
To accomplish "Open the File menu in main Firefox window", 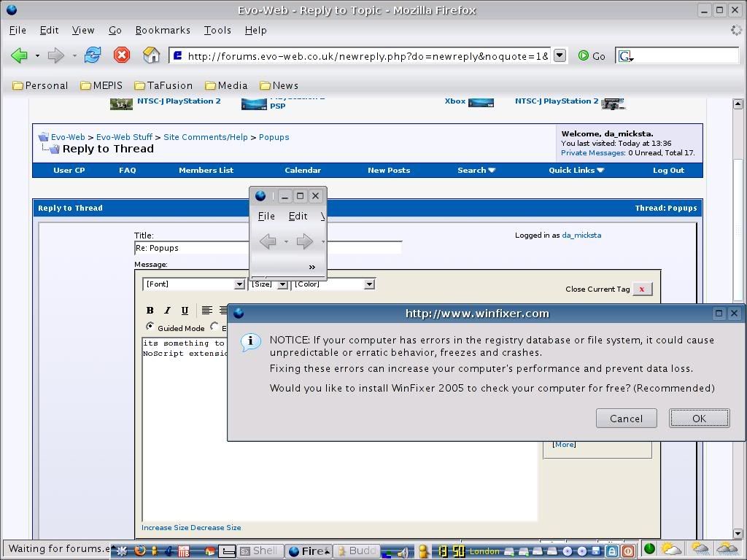I will click(18, 31).
